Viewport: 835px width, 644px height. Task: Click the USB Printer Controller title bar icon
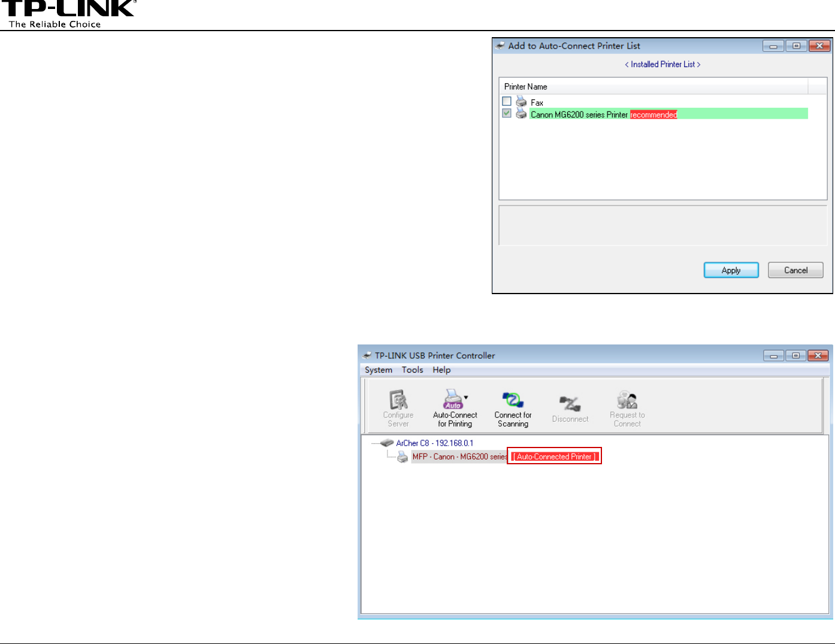click(367, 355)
